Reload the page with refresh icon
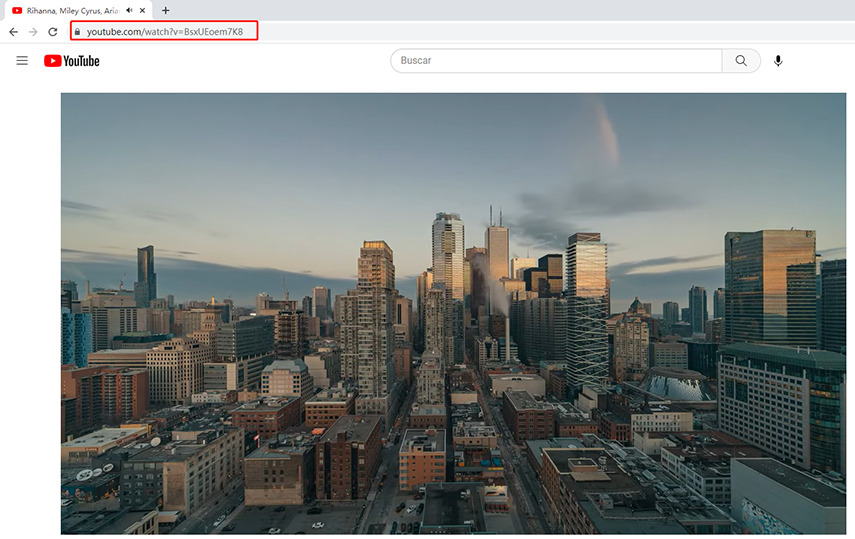 point(53,32)
